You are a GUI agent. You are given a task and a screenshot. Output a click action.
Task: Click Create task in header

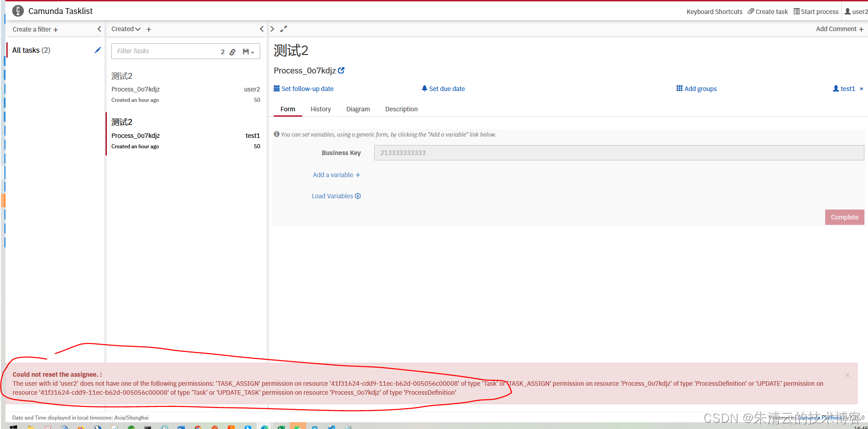click(x=767, y=12)
